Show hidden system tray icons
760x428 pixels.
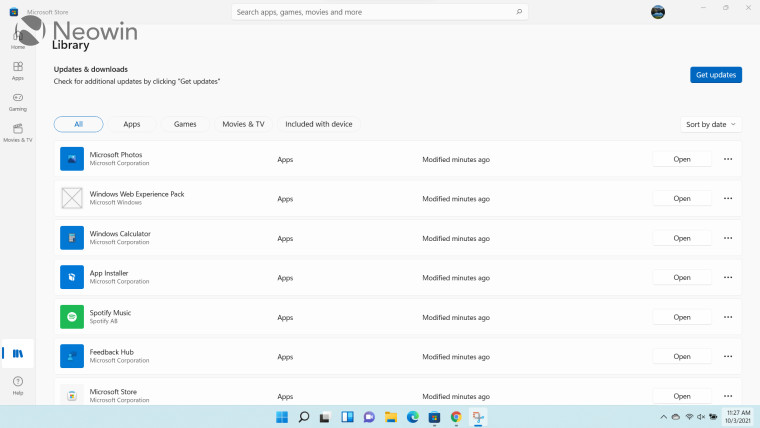[x=664, y=417]
